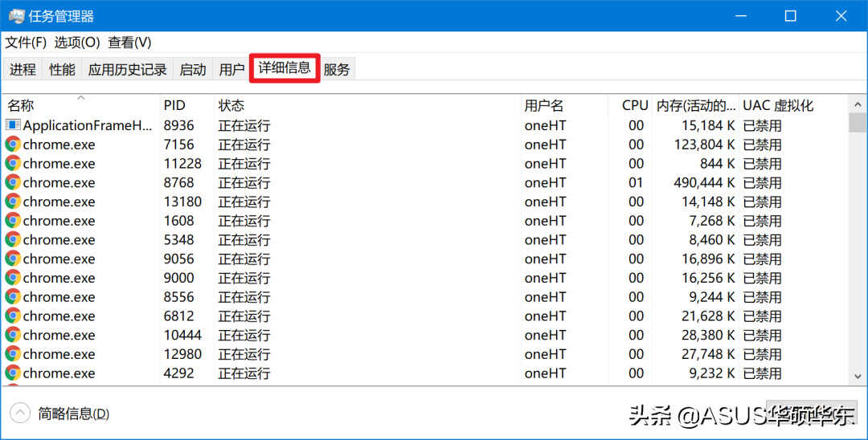Select the Chrome icon for PID 7156
The height and width of the screenshot is (440, 868).
pos(13,145)
